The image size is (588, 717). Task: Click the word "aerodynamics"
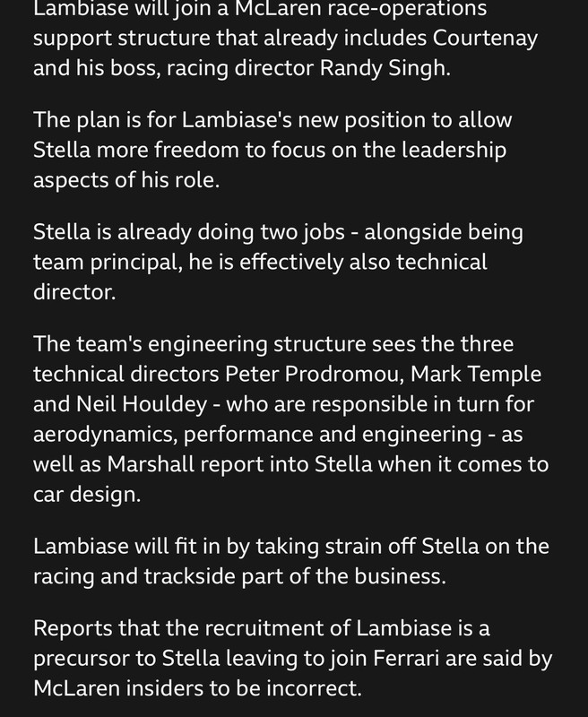pyautogui.click(x=105, y=435)
